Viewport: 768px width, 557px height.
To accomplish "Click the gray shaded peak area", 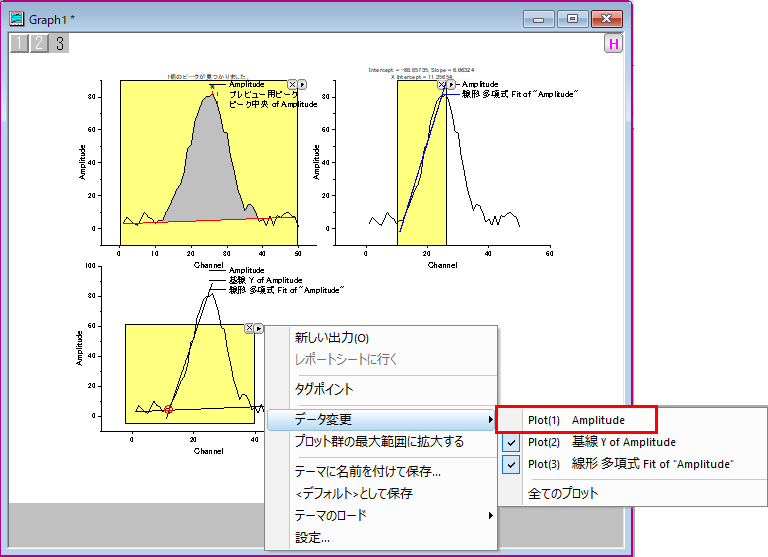I will tap(209, 167).
